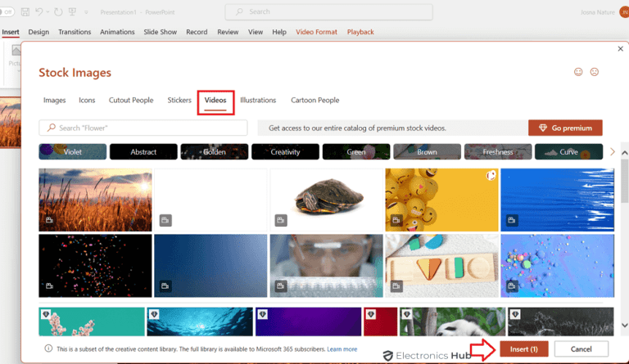This screenshot has height=364, width=629.
Task: Open Customize Quick Access Toolbar arrow
Action: coord(86,12)
